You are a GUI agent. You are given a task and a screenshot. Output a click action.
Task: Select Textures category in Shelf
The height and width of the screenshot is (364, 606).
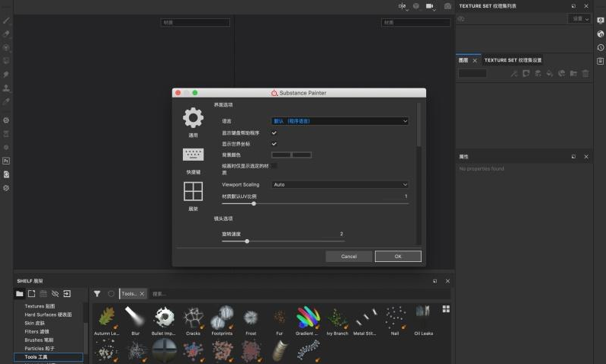pos(40,306)
